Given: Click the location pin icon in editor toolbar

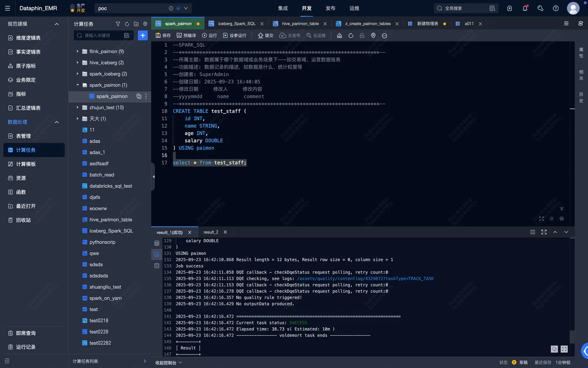Looking at the screenshot, I should [373, 35].
